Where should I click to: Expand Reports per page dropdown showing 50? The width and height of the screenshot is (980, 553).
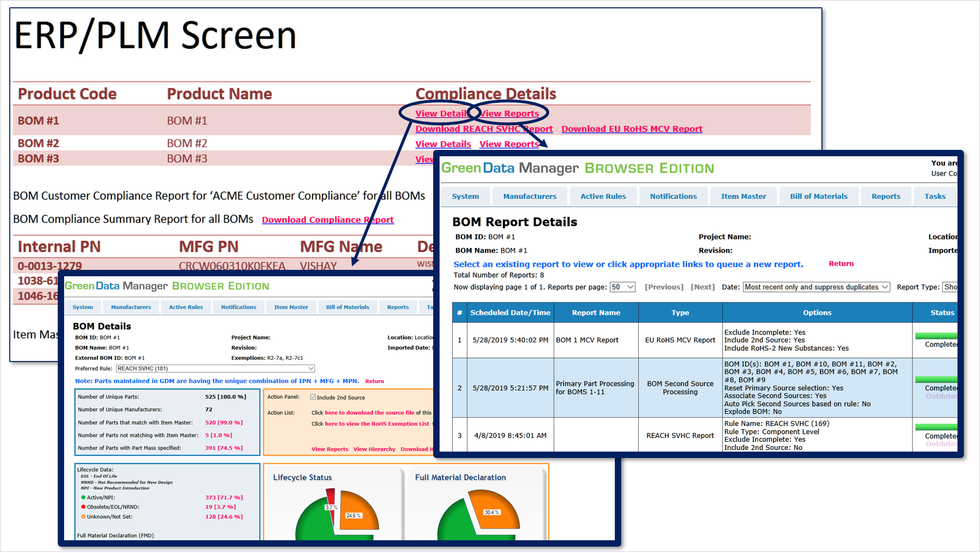[622, 287]
